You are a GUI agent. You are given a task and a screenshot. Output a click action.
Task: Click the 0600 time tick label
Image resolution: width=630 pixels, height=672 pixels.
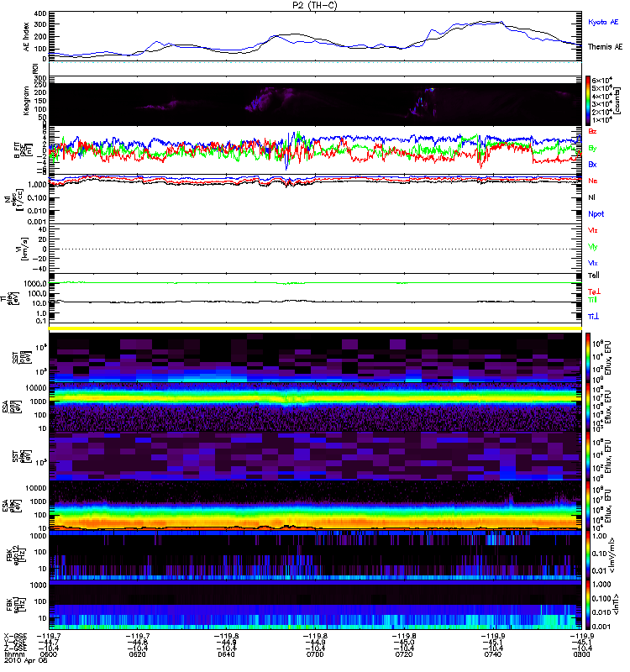(49, 654)
